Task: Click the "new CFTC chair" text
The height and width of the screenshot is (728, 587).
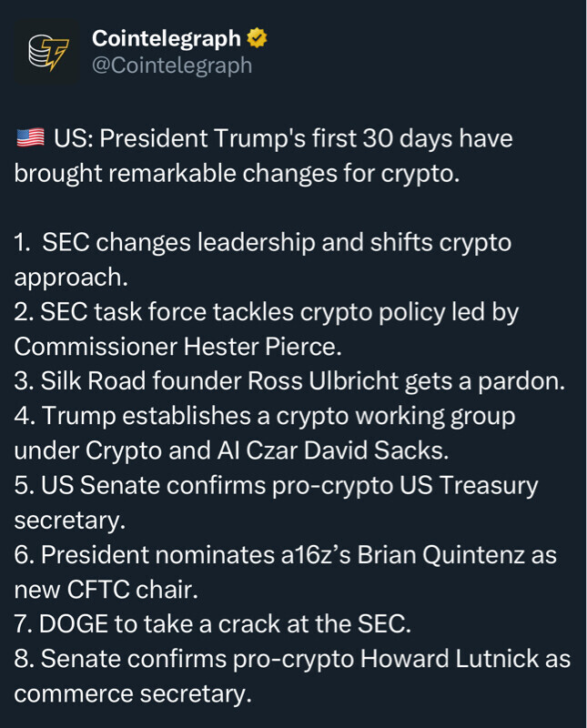Action: [105, 589]
